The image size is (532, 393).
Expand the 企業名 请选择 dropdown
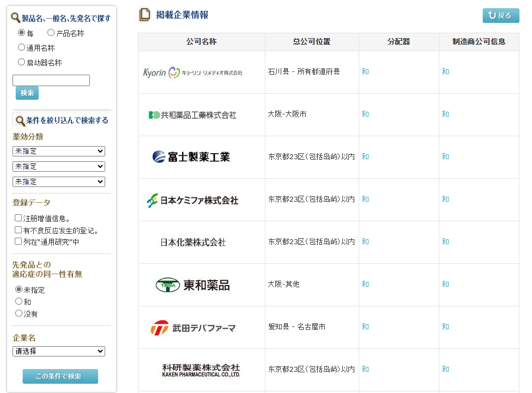click(x=59, y=352)
